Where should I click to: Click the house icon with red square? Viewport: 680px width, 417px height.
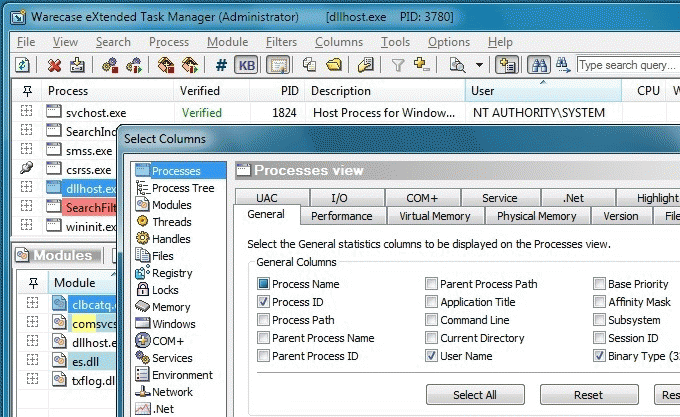166,65
